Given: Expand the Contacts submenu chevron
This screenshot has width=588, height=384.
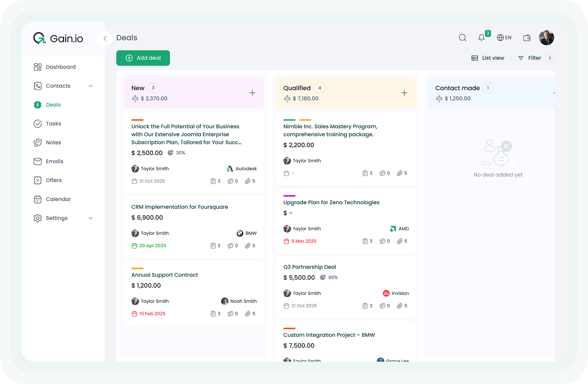Looking at the screenshot, I should (x=91, y=86).
